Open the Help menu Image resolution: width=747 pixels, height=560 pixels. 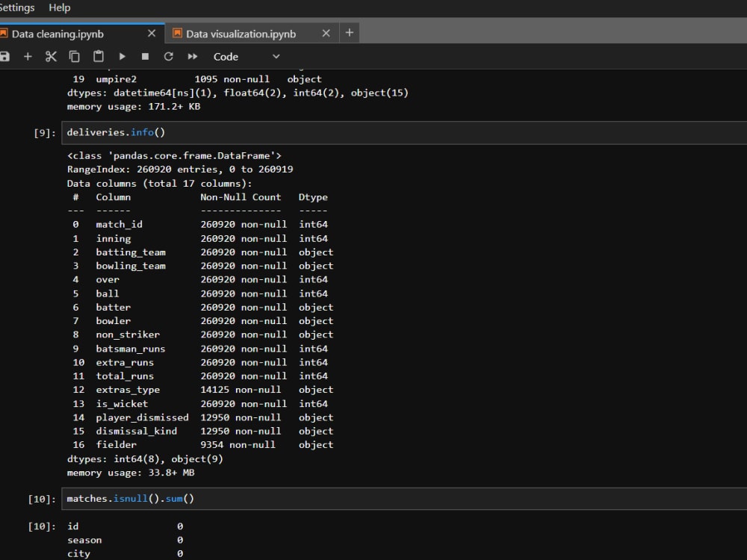point(60,7)
